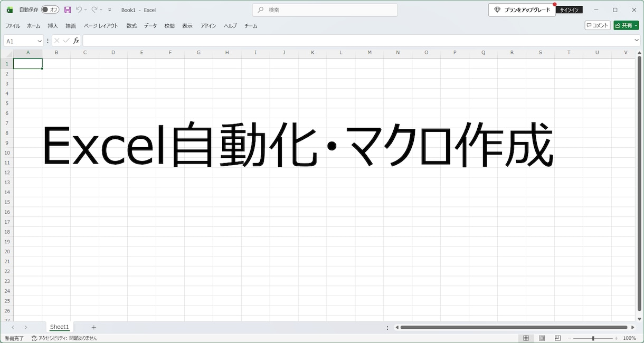644x343 pixels.
Task: Click the next sheet navigation arrow
Action: tap(25, 328)
